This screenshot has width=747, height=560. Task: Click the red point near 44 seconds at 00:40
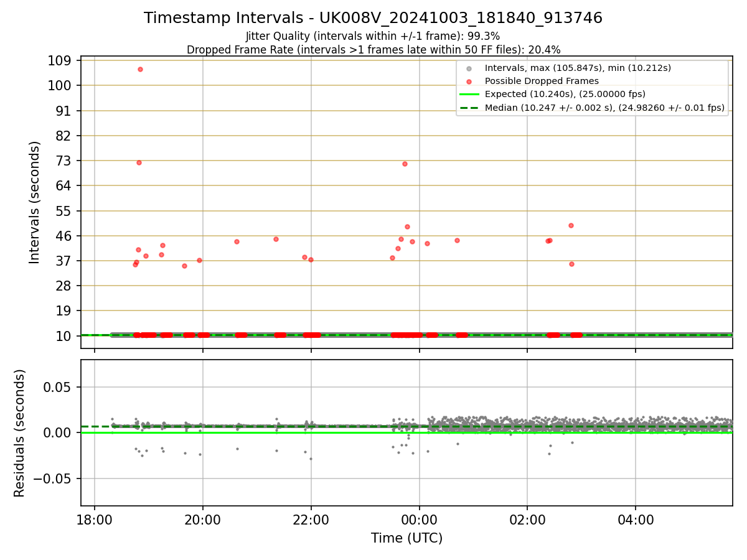point(457,240)
